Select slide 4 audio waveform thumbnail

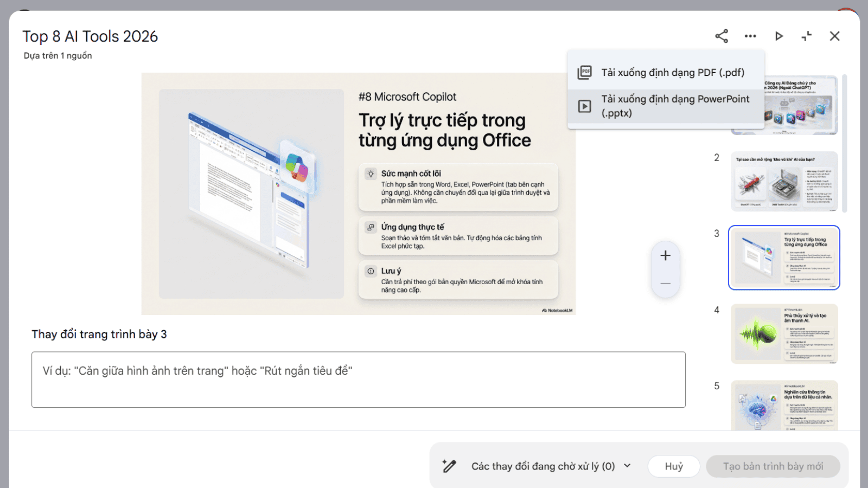tap(784, 333)
